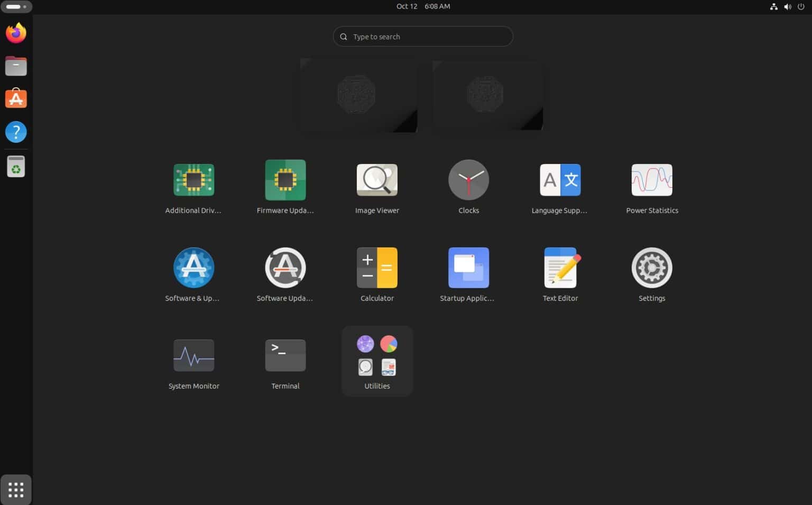Open the Calculator app
This screenshot has height=505, width=812.
tap(377, 268)
